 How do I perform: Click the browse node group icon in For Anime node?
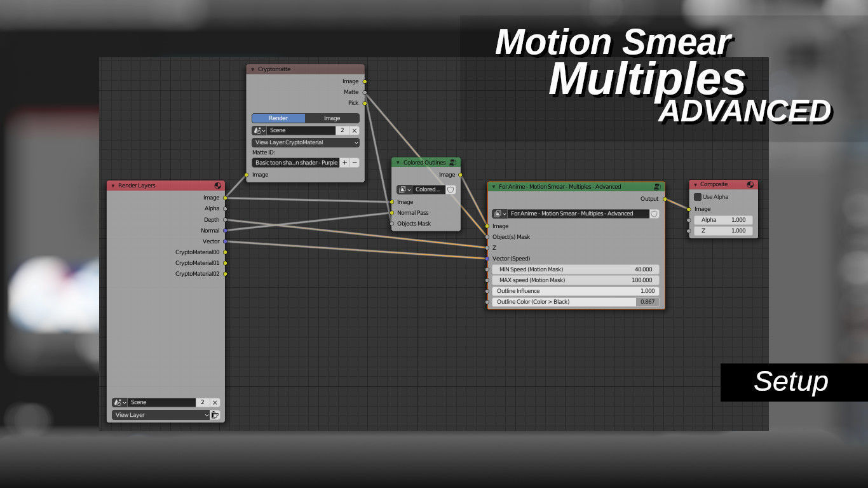(x=498, y=213)
